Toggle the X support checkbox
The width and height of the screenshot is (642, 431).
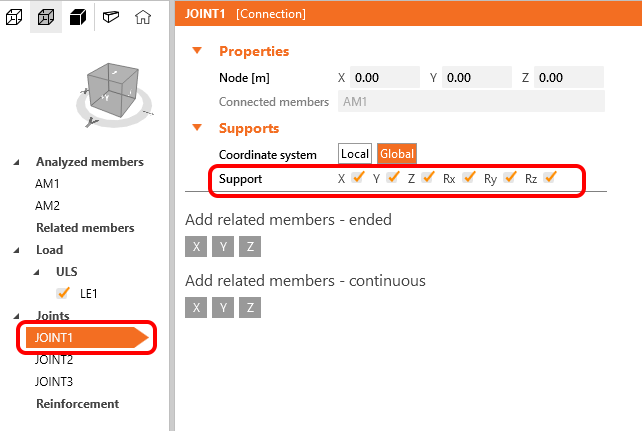[x=358, y=178]
